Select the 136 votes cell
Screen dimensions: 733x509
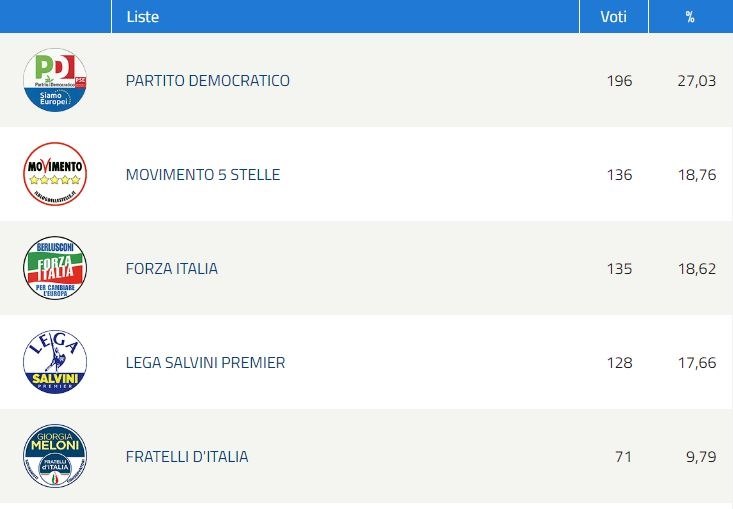pos(619,174)
